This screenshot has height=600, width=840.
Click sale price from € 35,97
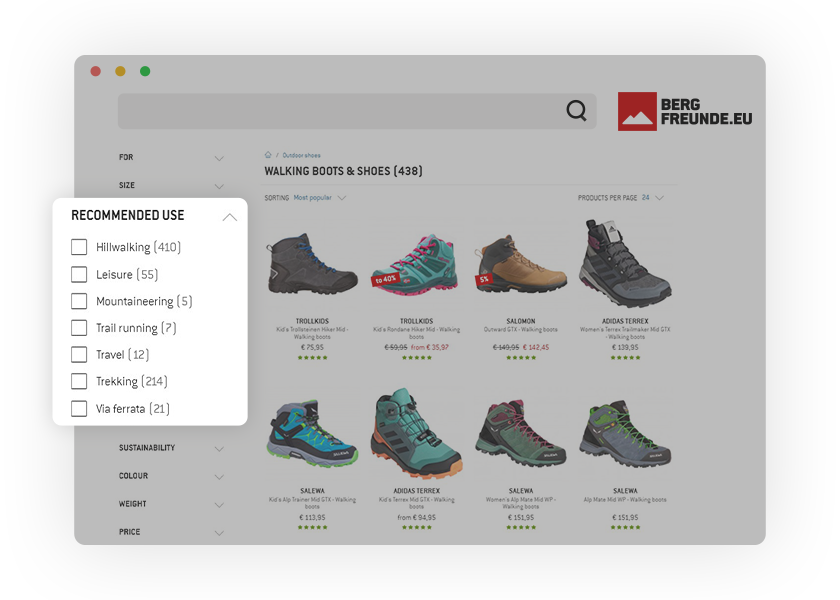click(430, 347)
